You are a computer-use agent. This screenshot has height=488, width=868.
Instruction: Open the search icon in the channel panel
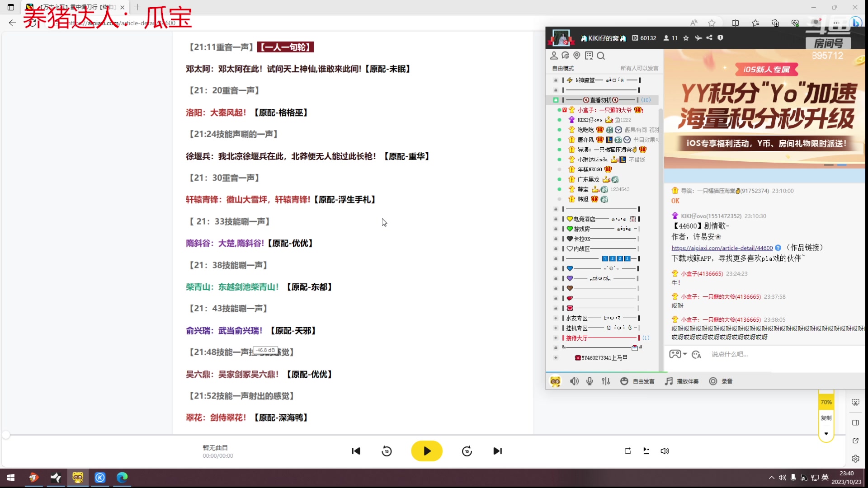601,55
